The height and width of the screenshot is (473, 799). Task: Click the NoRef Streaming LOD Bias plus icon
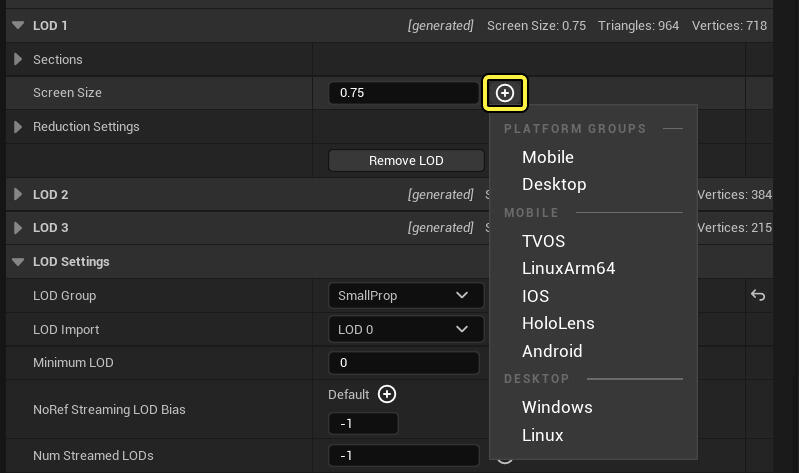pos(387,394)
